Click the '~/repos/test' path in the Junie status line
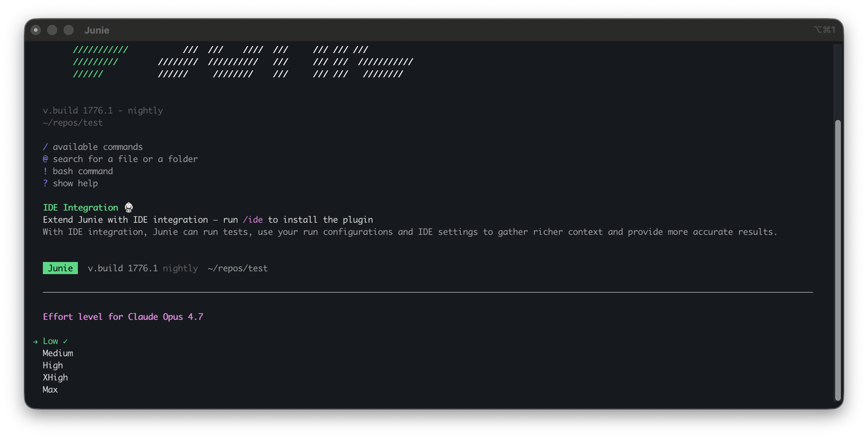This screenshot has width=868, height=439. point(238,268)
